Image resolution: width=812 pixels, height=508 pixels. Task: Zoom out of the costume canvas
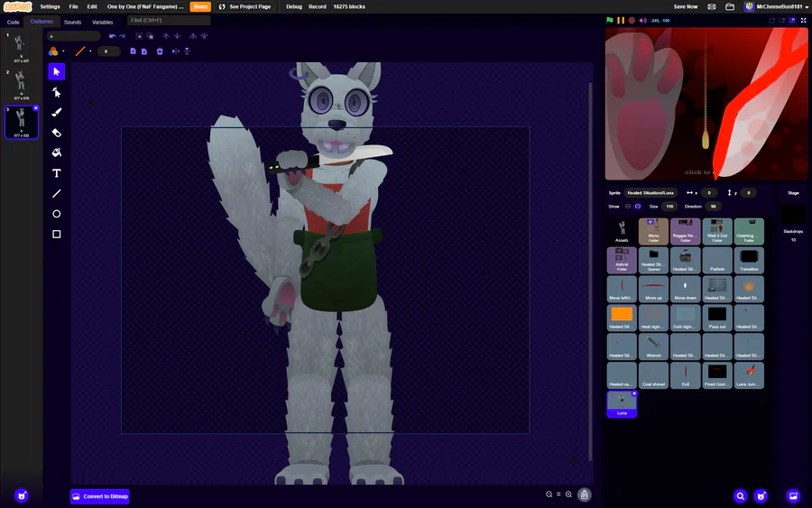(549, 494)
